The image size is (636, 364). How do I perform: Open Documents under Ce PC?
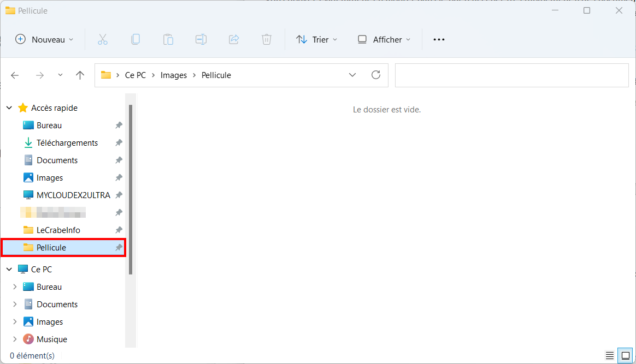[57, 305]
